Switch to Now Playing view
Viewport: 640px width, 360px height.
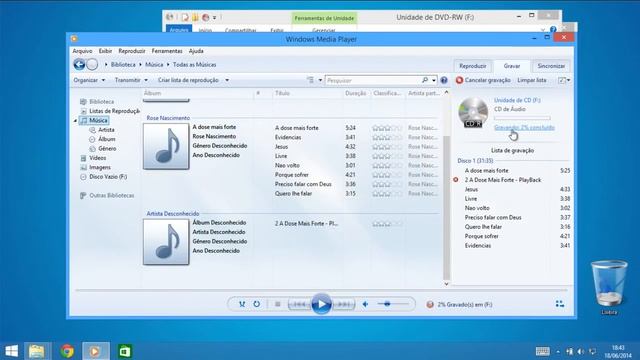pos(560,304)
